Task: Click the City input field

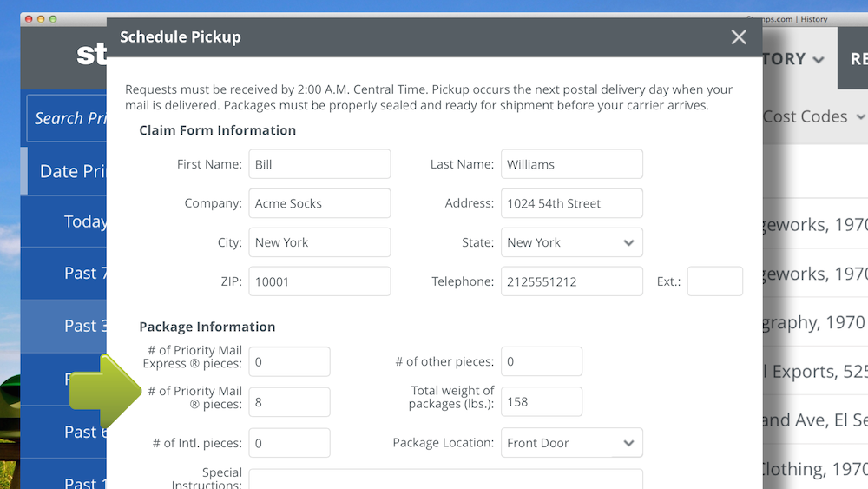Action: 319,242
